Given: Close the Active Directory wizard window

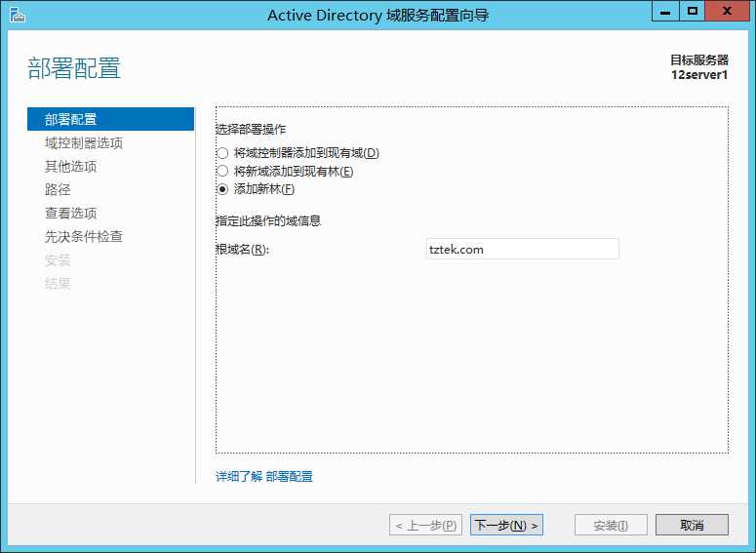Looking at the screenshot, I should coord(727,12).
